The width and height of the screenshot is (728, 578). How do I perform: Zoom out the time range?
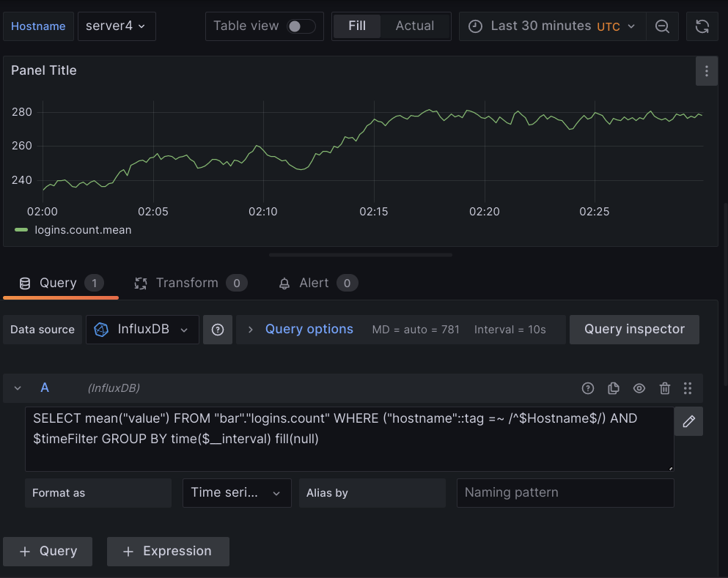point(662,26)
